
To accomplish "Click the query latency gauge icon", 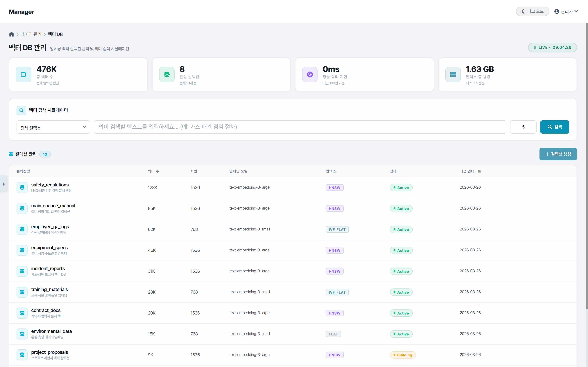I will click(310, 75).
